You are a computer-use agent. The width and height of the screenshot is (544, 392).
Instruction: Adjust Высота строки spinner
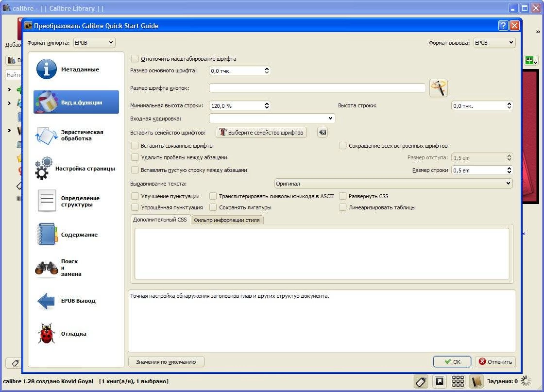[x=482, y=105]
